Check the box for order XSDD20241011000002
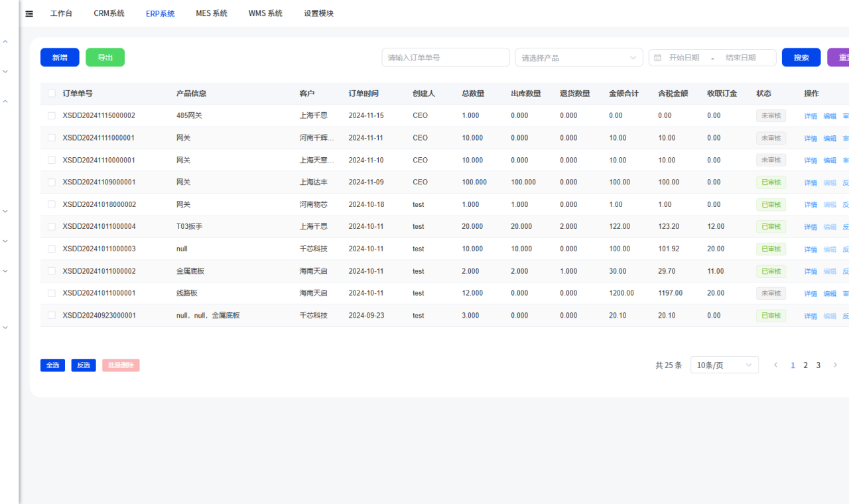 (52, 271)
